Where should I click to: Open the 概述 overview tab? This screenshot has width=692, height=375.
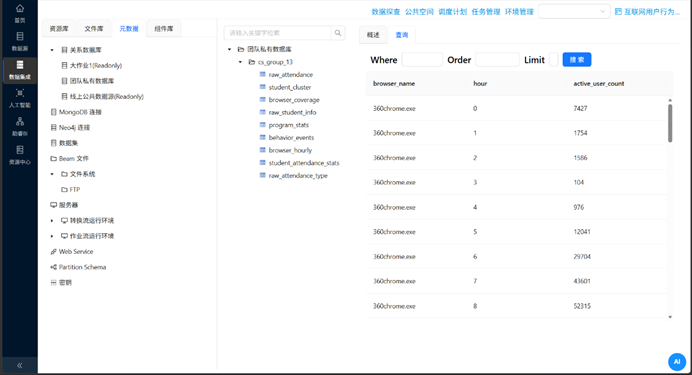[x=373, y=35]
